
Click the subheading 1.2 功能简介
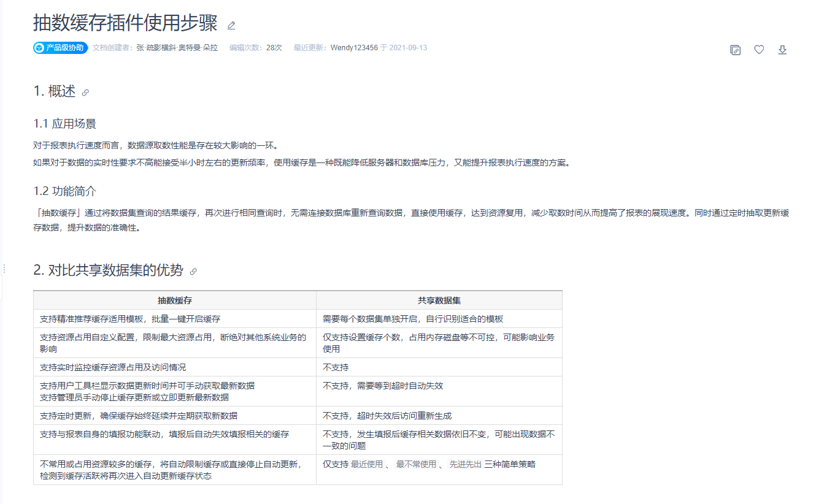pyautogui.click(x=64, y=191)
